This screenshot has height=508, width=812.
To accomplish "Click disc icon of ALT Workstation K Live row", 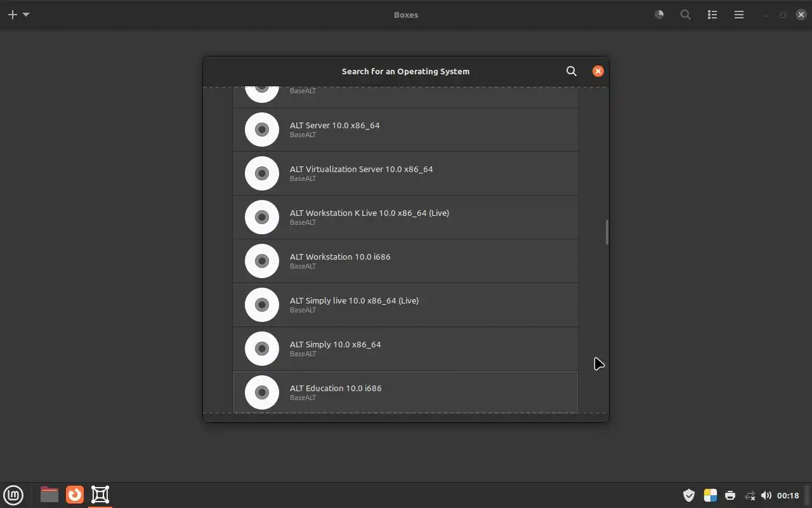I will click(262, 217).
